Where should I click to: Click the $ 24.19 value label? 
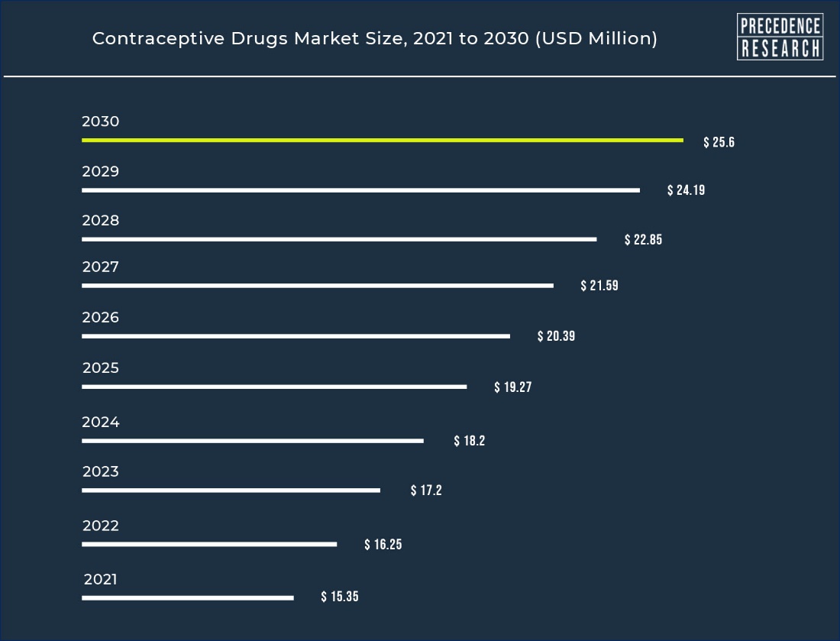pos(686,190)
